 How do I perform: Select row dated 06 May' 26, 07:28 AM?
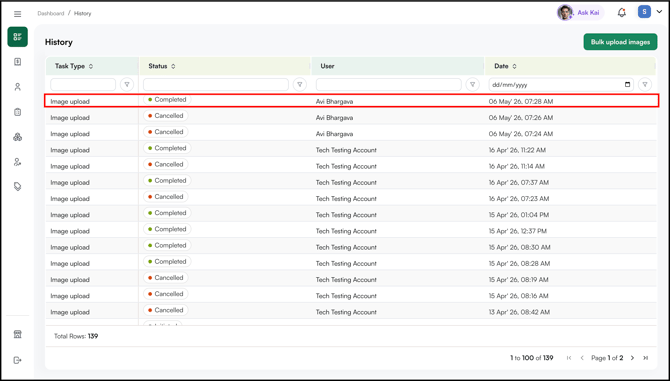[351, 101]
